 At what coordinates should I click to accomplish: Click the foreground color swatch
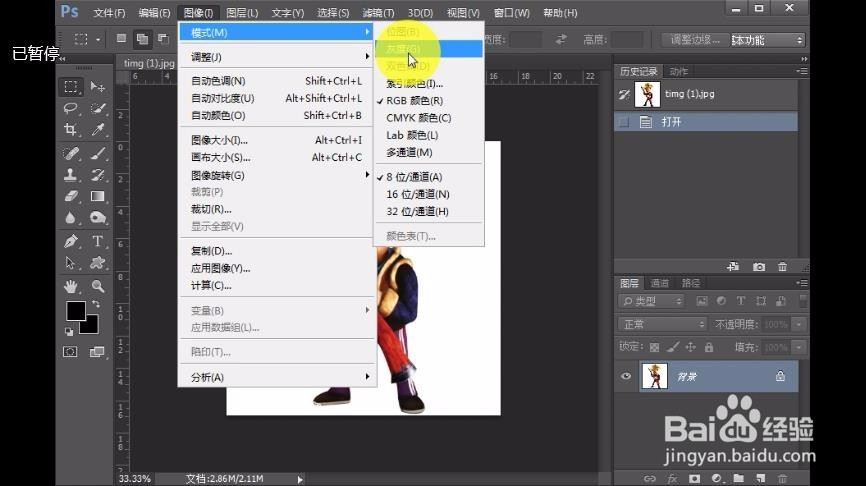point(76,311)
